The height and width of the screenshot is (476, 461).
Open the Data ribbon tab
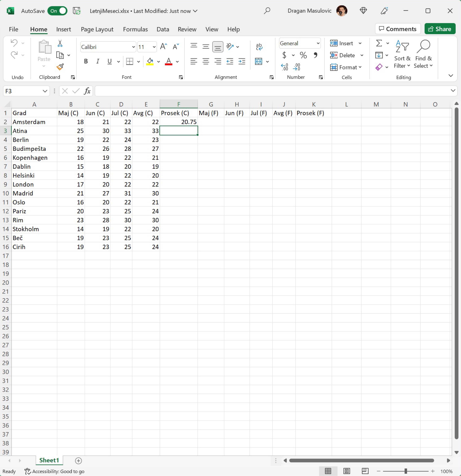[163, 29]
